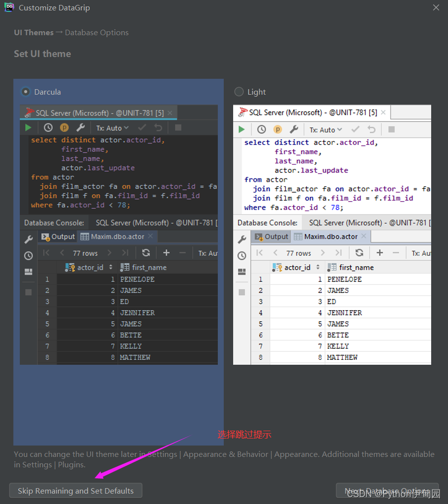Click the Next: Database Options button
The height and width of the screenshot is (504, 448).
[387, 491]
